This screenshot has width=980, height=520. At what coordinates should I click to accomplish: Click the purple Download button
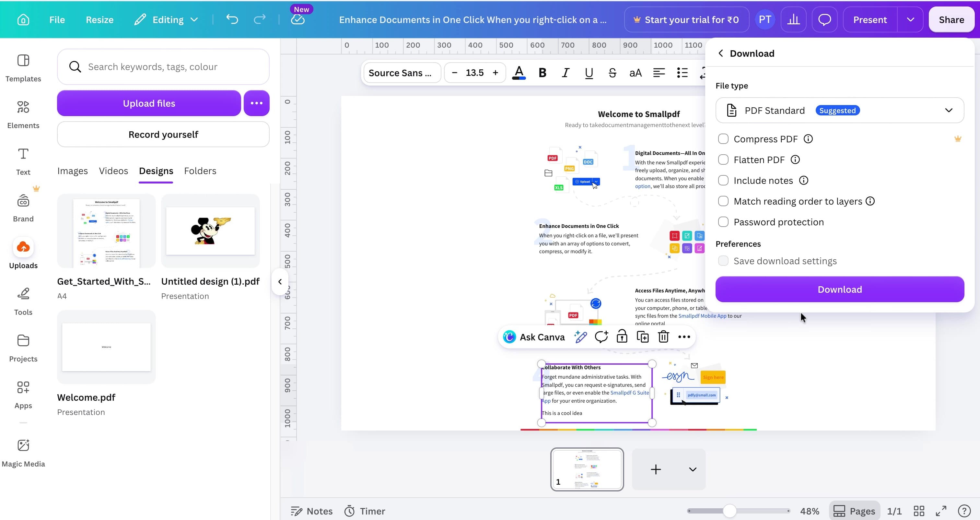tap(839, 289)
